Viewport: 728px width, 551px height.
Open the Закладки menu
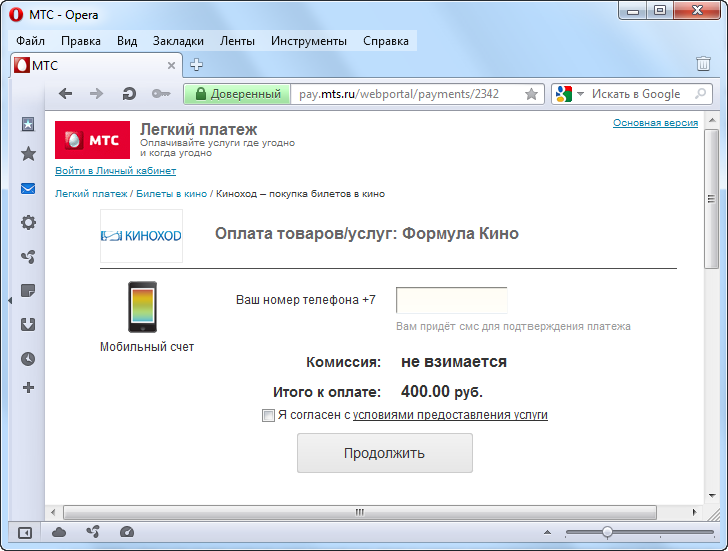point(178,41)
